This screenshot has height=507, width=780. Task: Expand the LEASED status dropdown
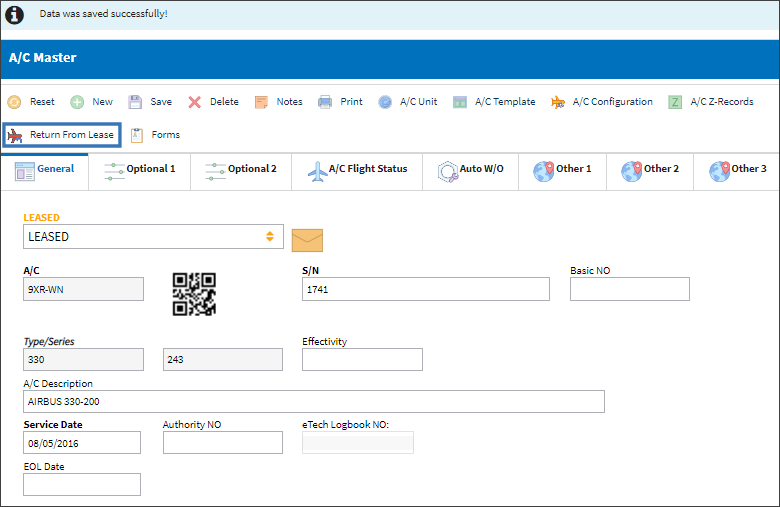tap(153, 236)
